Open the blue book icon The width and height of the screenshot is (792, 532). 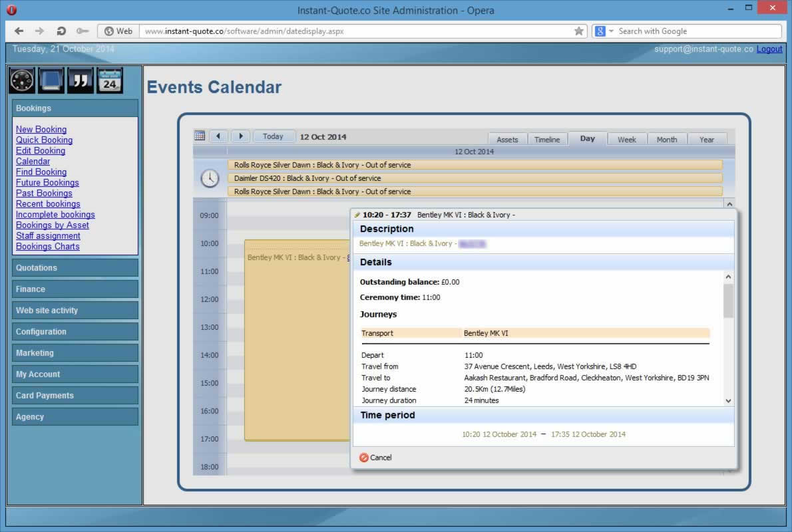pyautogui.click(x=51, y=80)
